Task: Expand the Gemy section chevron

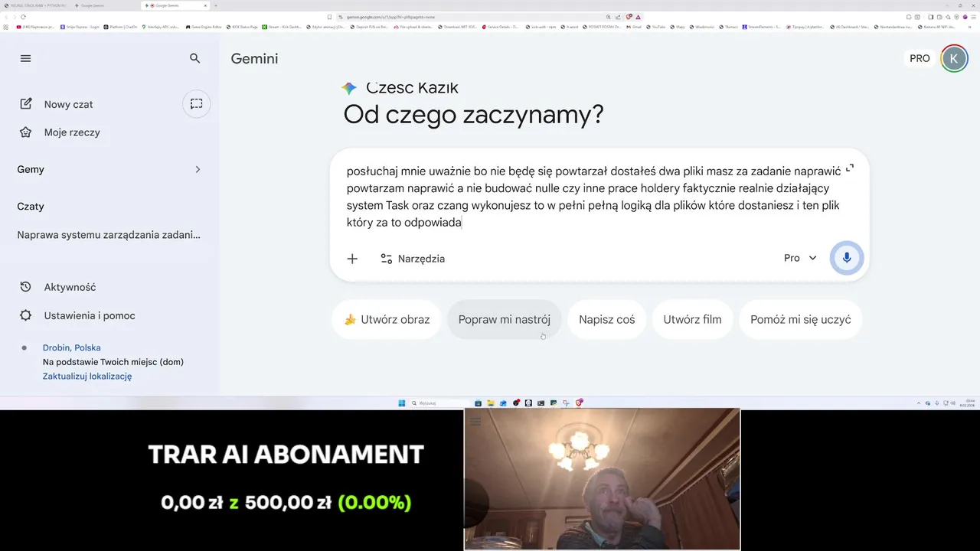Action: coord(197,169)
